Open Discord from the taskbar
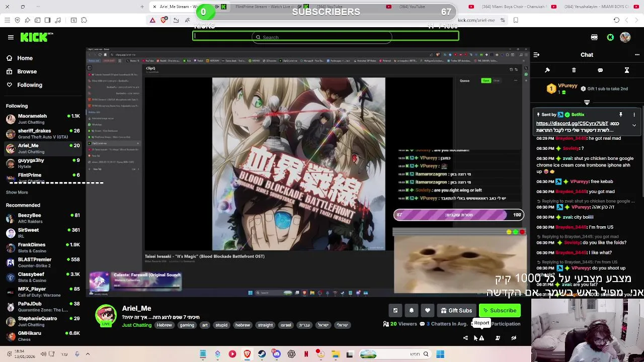The height and width of the screenshot is (362, 644). pyautogui.click(x=277, y=354)
